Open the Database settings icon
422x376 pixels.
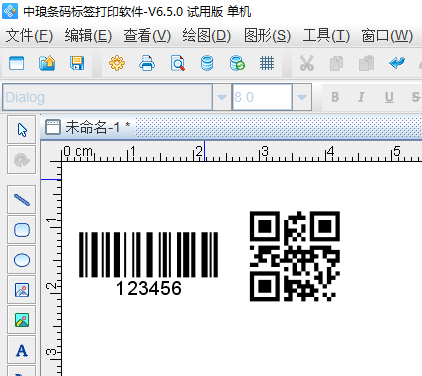coord(207,63)
